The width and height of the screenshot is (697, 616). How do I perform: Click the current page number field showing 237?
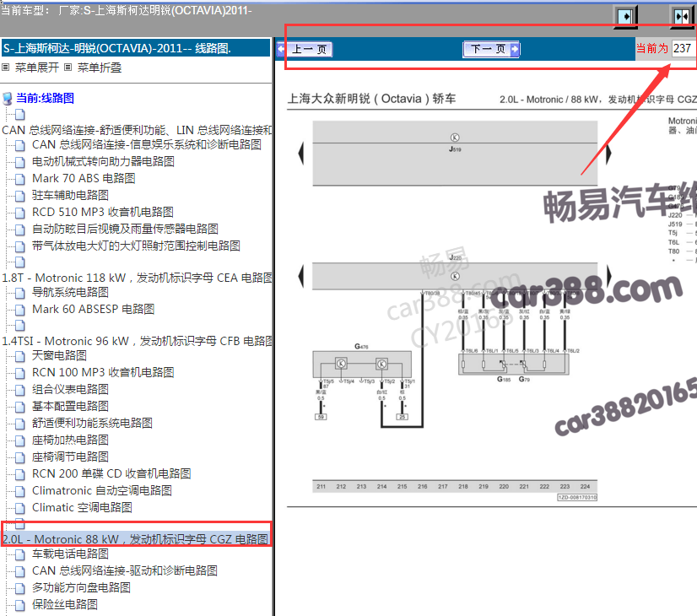coord(683,48)
